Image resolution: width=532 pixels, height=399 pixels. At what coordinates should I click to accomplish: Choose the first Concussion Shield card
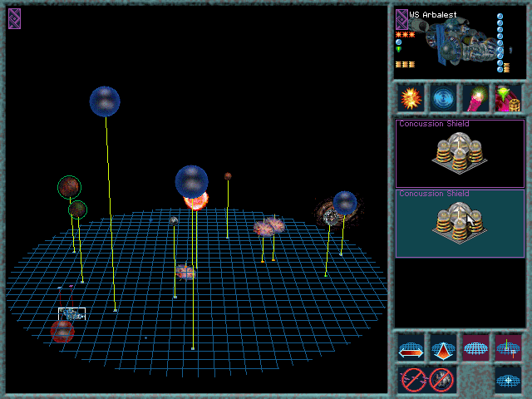(x=460, y=153)
